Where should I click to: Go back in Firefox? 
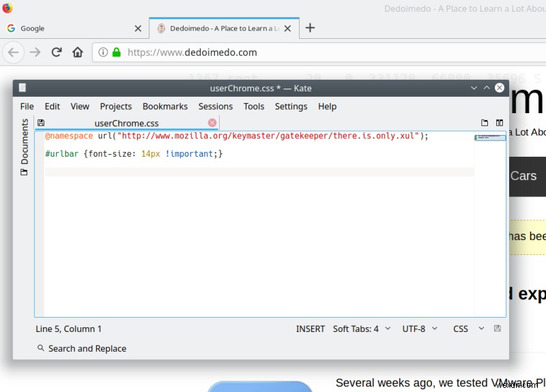(13, 52)
